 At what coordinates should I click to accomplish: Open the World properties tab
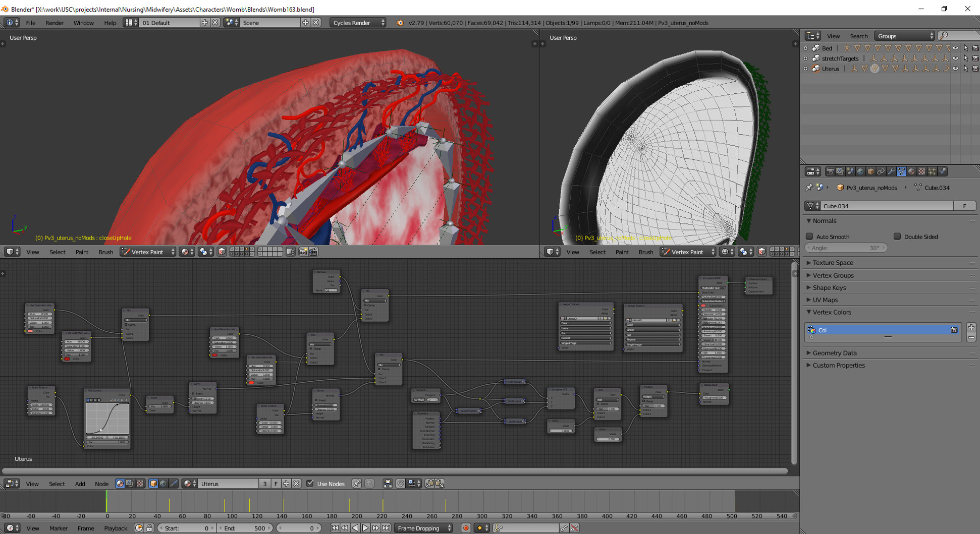coord(860,172)
